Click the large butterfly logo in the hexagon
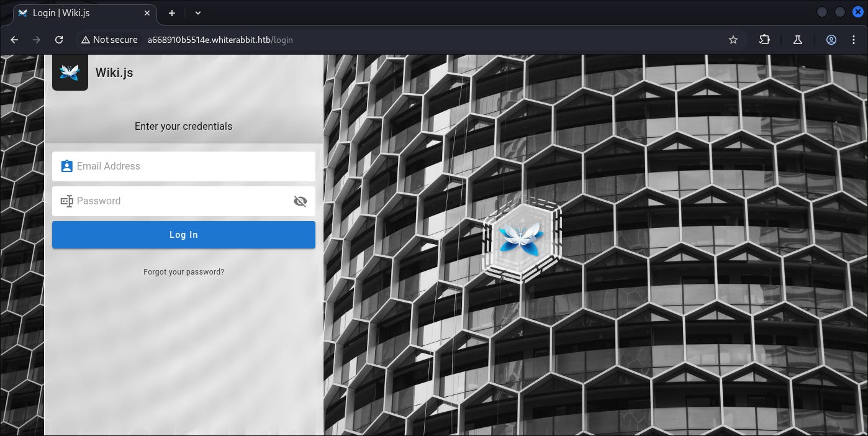The width and height of the screenshot is (868, 436). click(x=522, y=238)
